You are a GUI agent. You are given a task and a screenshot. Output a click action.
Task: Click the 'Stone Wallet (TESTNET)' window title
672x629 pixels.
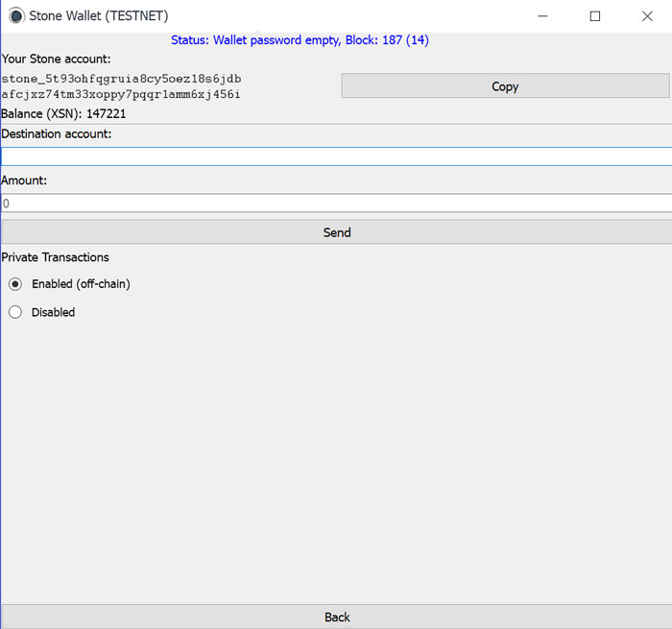(99, 16)
